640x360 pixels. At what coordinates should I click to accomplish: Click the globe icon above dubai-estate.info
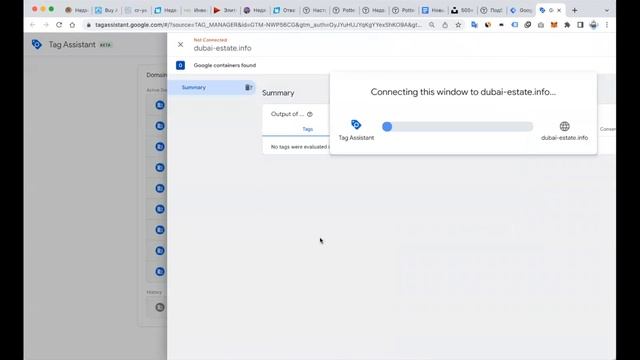coord(564,127)
